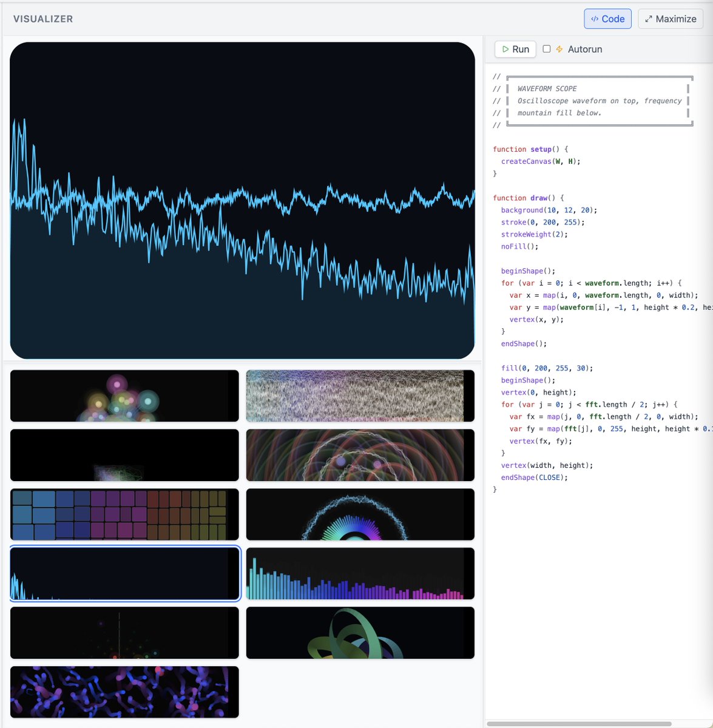Click the main waveform visualization canvas
The image size is (713, 728).
pyautogui.click(x=242, y=201)
